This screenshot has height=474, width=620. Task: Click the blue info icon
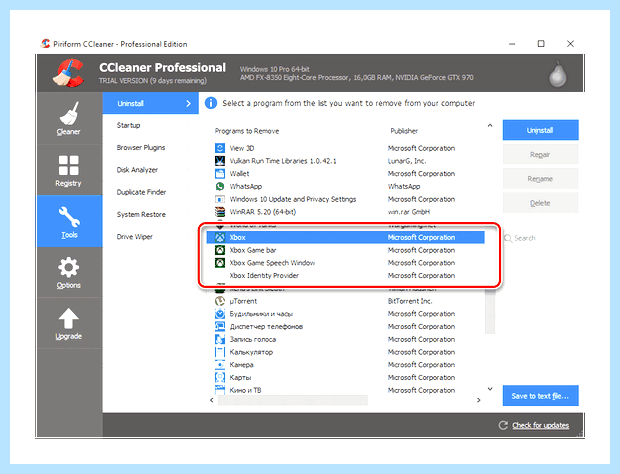tap(211, 103)
